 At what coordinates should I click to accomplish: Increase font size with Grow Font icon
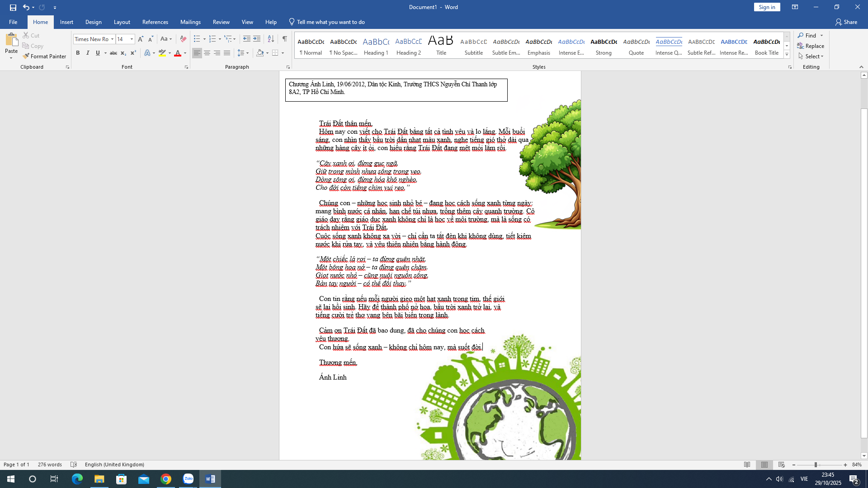point(141,39)
